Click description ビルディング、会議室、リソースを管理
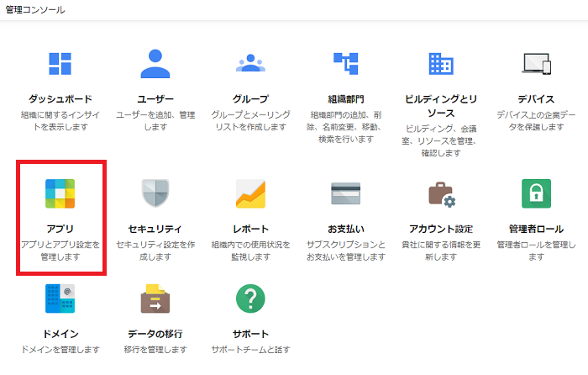Screen dimensions: 588x375 pyautogui.click(x=441, y=140)
